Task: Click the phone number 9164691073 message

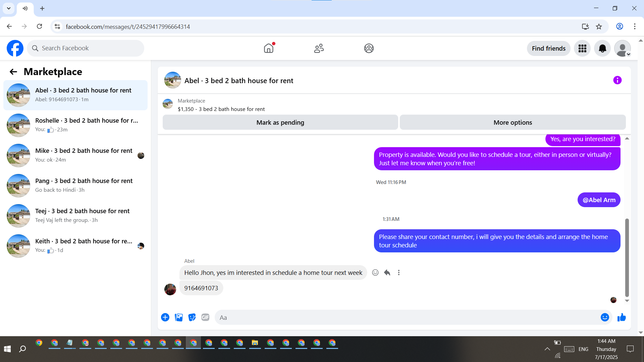Action: (x=201, y=288)
